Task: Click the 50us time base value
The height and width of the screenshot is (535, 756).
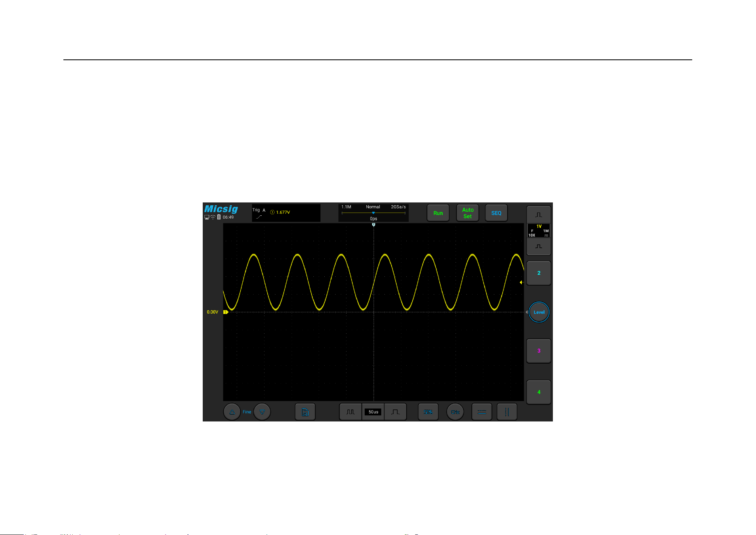Action: (x=373, y=412)
